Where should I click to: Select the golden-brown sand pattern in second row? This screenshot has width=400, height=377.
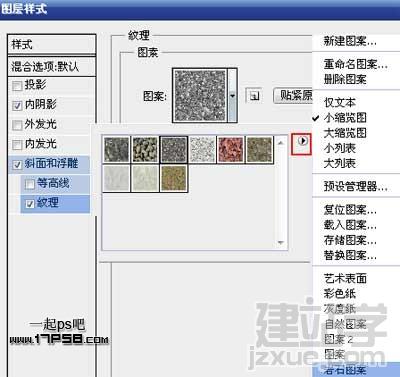(174, 179)
